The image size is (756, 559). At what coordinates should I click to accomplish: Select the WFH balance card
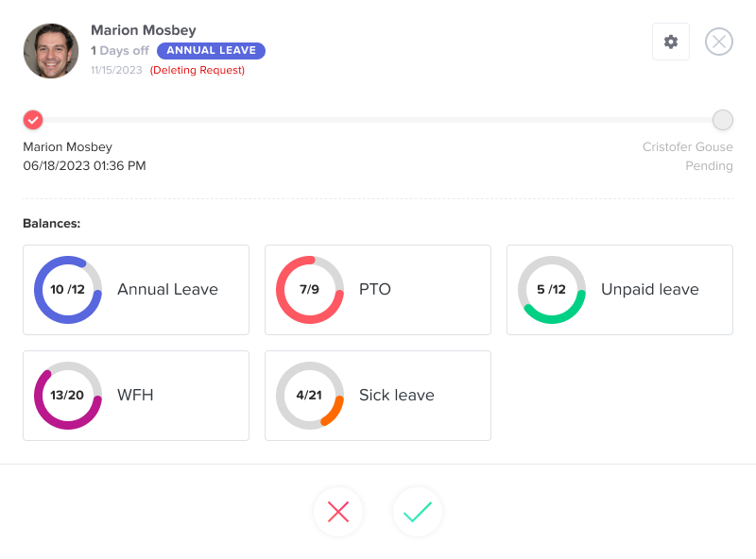[x=135, y=396]
